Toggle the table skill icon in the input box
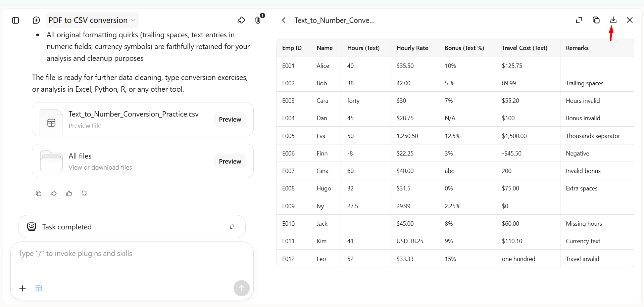644x307 pixels. [x=39, y=288]
